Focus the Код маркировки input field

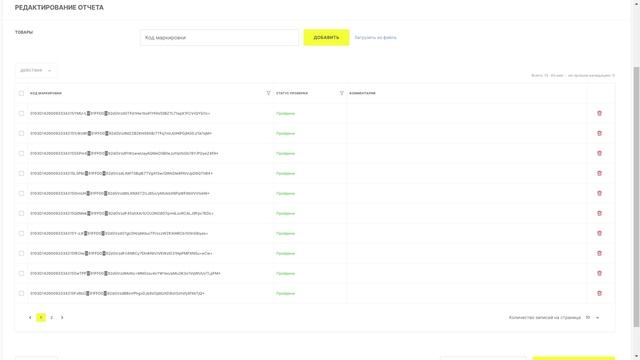pos(219,38)
